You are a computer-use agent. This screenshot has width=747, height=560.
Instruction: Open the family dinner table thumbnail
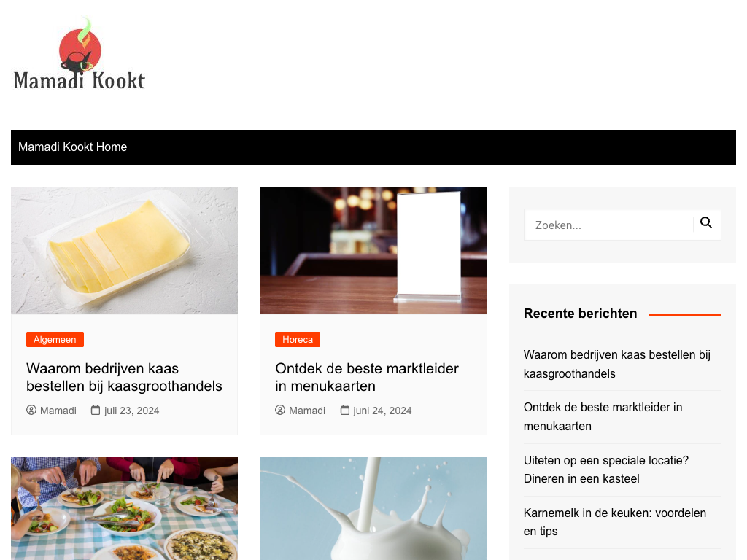point(124,508)
